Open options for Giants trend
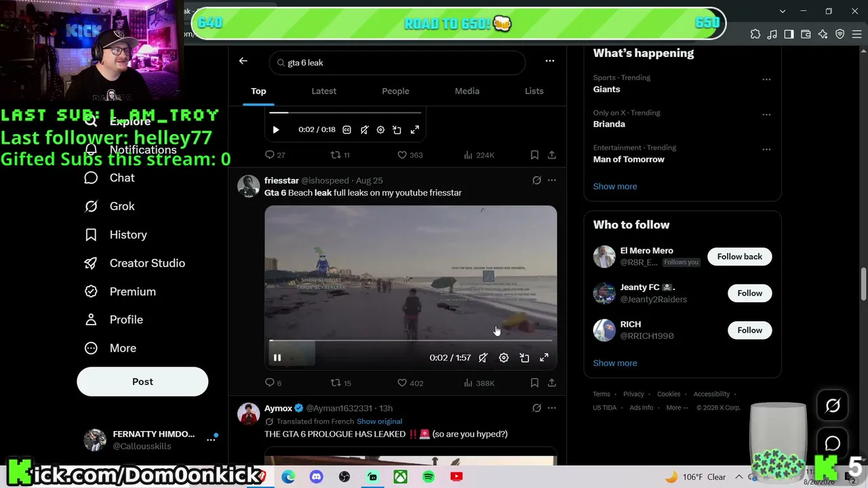 click(766, 79)
